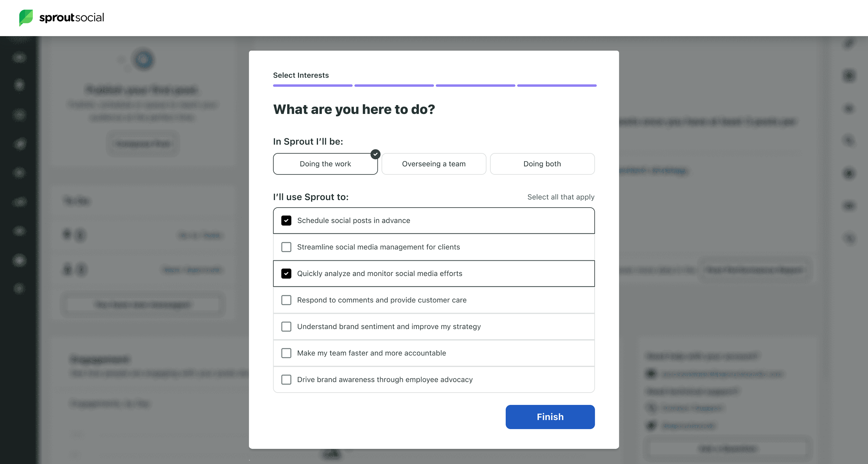The width and height of the screenshot is (868, 464).
Task: Click the What are you here to do heading
Action: (354, 109)
